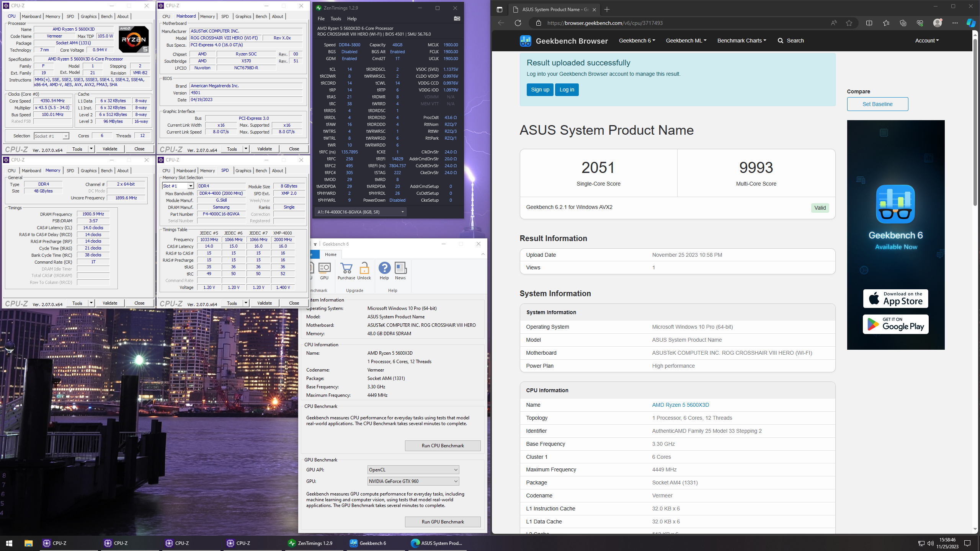Click the ZenTimings 1.2.9 taskbar button
This screenshot has width=980, height=551.
[315, 543]
